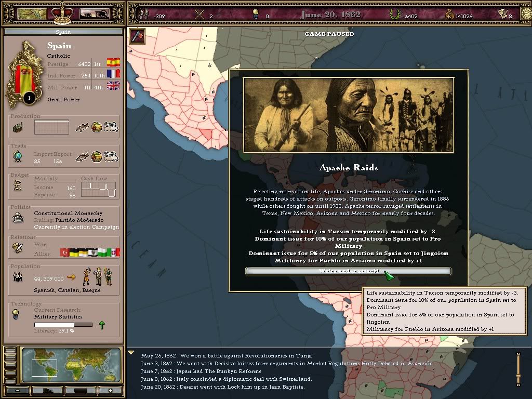The width and height of the screenshot is (532, 399).
Task: Click the Technology light bulb icon
Action: click(x=16, y=313)
